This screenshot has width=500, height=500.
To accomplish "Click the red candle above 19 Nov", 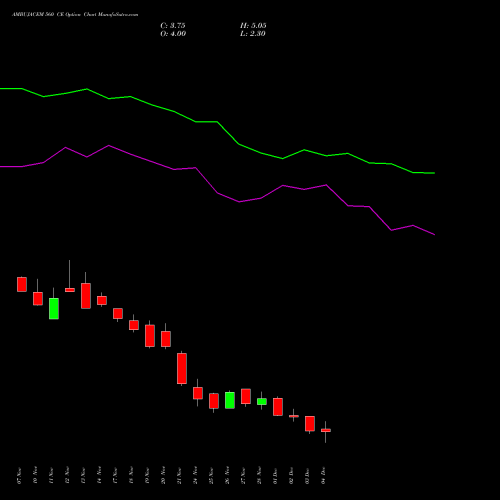I will click(150, 336).
